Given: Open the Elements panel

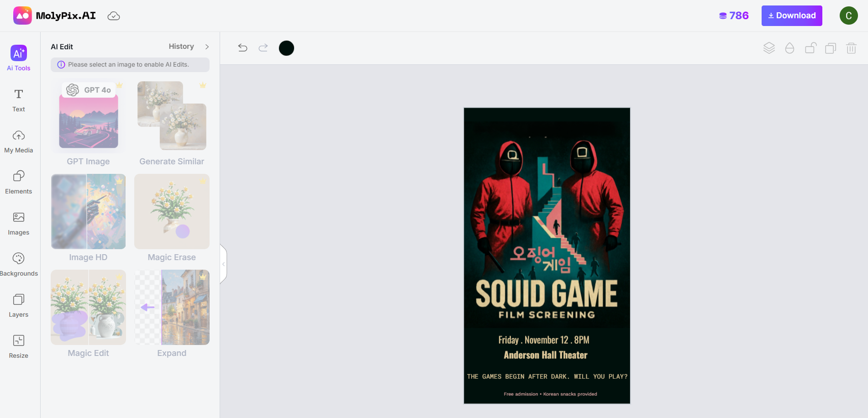Looking at the screenshot, I should tap(19, 183).
